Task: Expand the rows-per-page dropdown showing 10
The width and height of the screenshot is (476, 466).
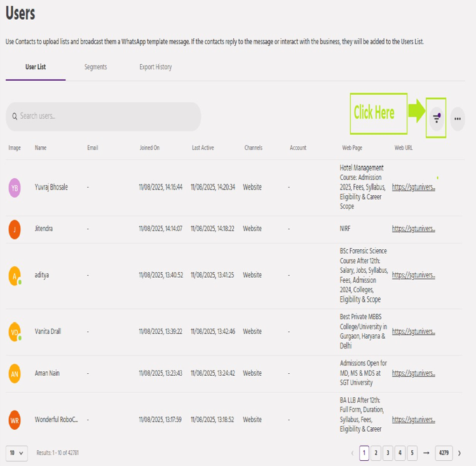Action: click(x=17, y=453)
